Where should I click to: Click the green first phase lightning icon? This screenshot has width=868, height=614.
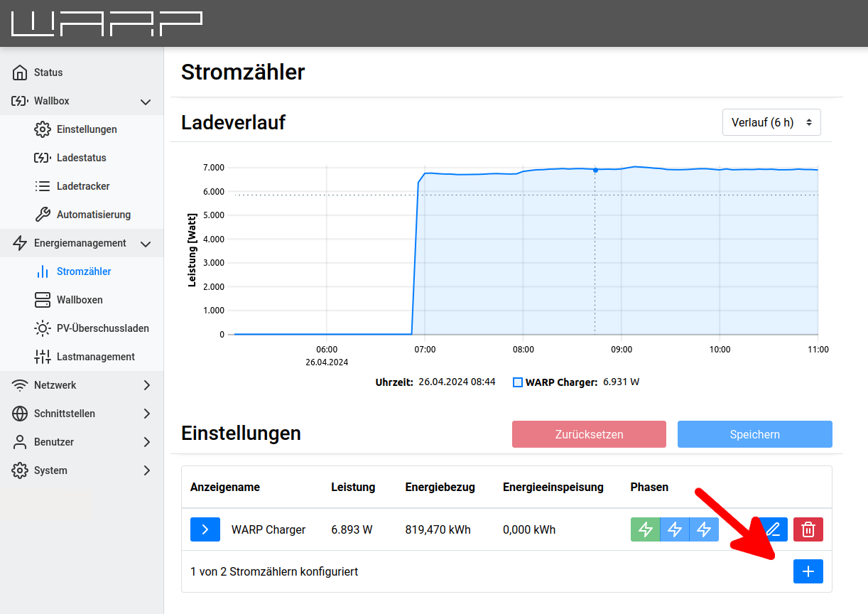point(645,529)
